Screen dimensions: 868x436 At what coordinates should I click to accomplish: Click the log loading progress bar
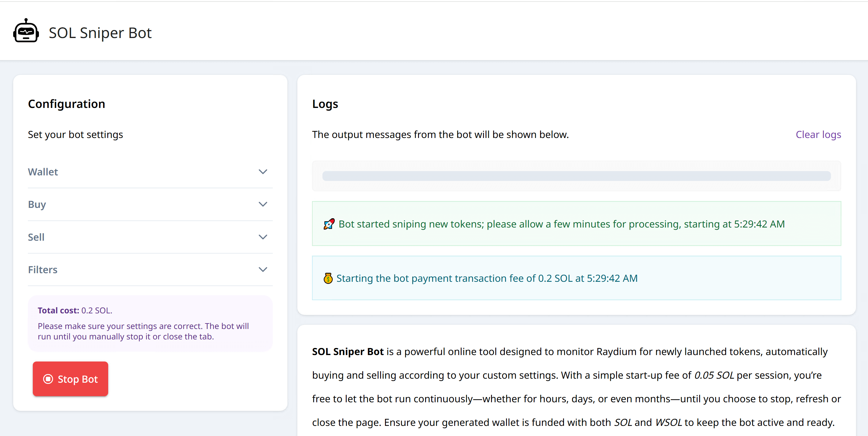tap(576, 176)
